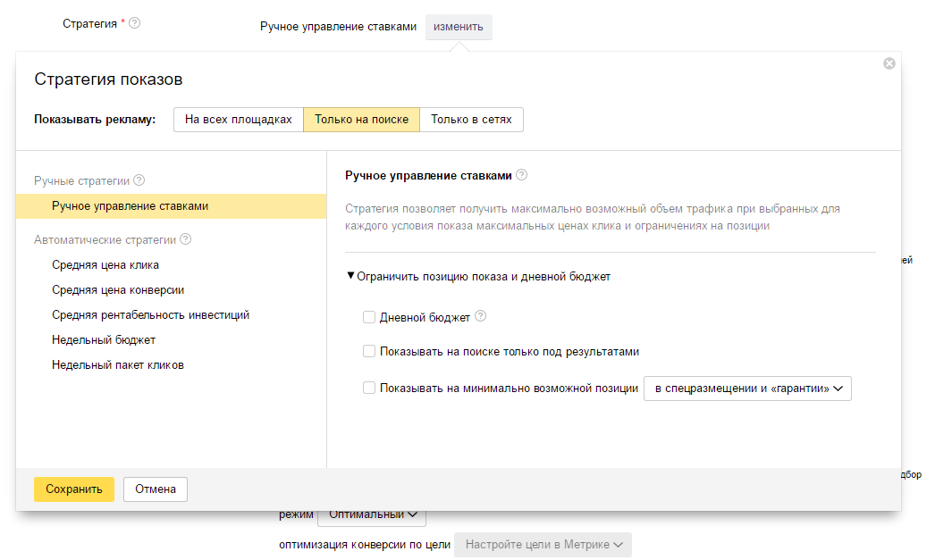Select the Только на поиске option

pyautogui.click(x=361, y=120)
